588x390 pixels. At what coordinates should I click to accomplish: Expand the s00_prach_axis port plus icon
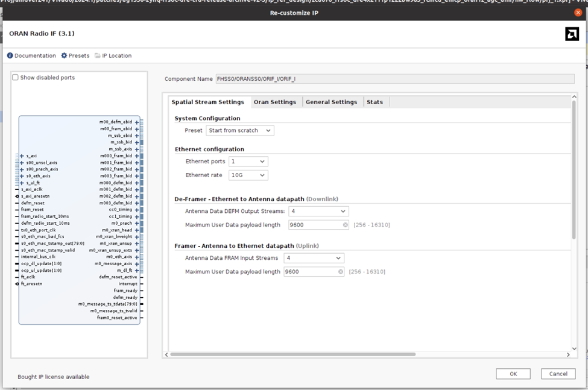[x=22, y=169]
